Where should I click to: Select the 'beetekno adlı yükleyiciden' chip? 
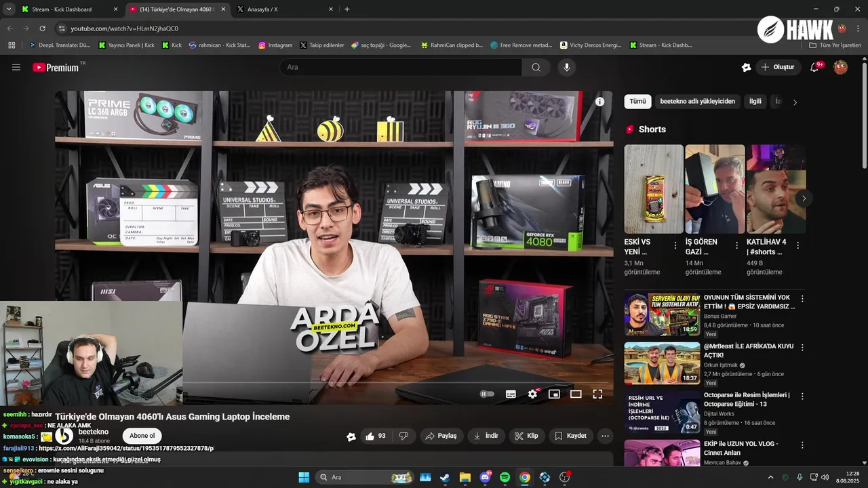pos(697,102)
